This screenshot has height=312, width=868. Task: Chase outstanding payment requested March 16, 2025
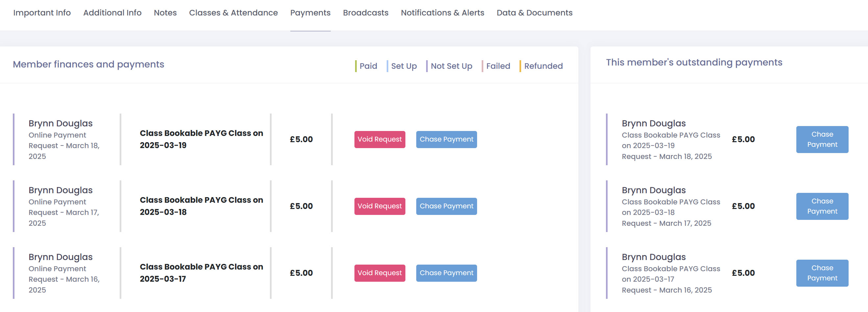822,273
